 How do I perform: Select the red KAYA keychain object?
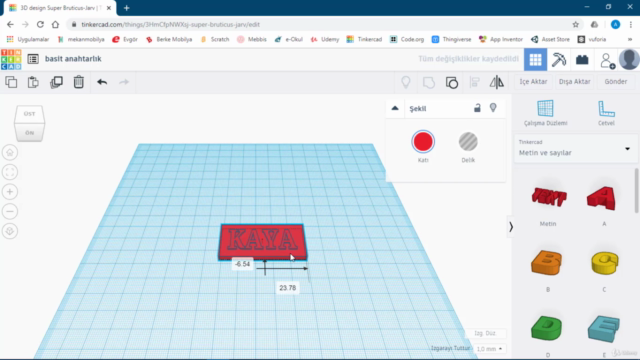[x=263, y=242]
